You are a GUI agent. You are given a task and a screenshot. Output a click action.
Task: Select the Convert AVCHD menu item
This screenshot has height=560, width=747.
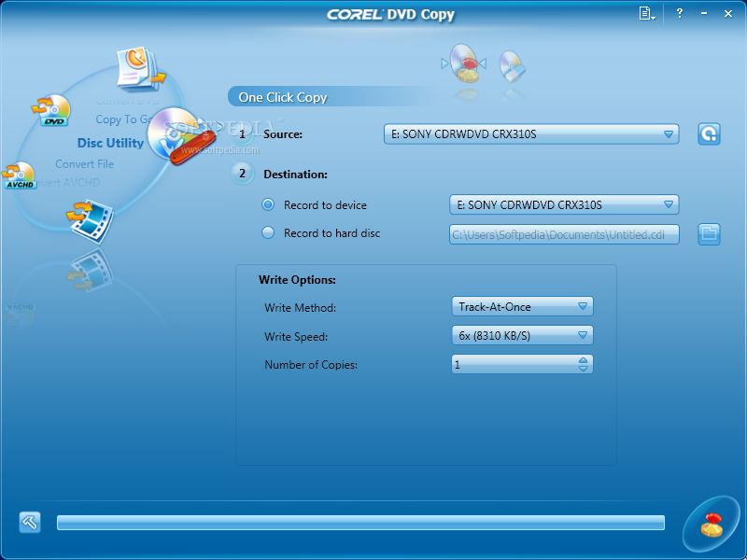pos(68,182)
